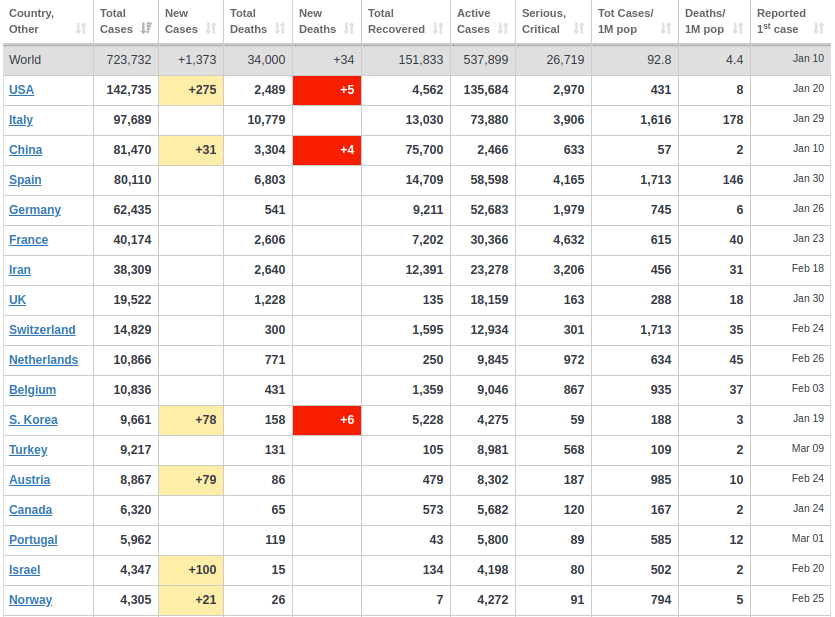This screenshot has width=835, height=617.
Task: Open the Norway country link
Action: [30, 600]
